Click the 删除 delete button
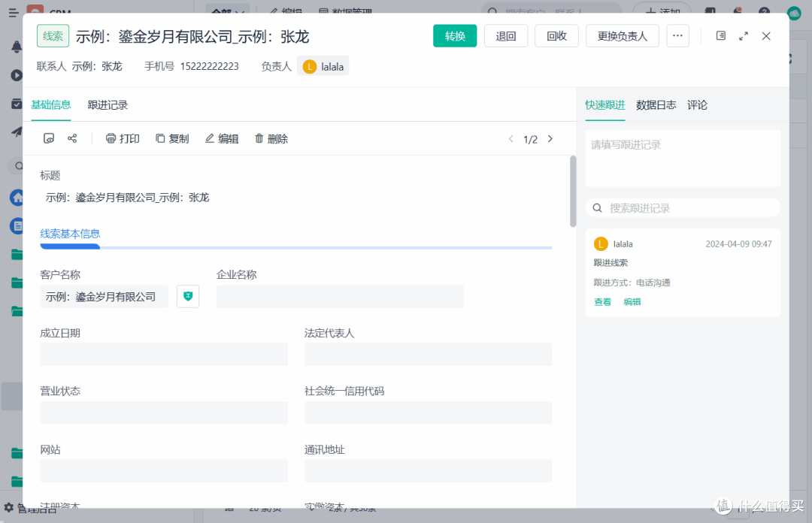The image size is (812, 523). point(271,139)
